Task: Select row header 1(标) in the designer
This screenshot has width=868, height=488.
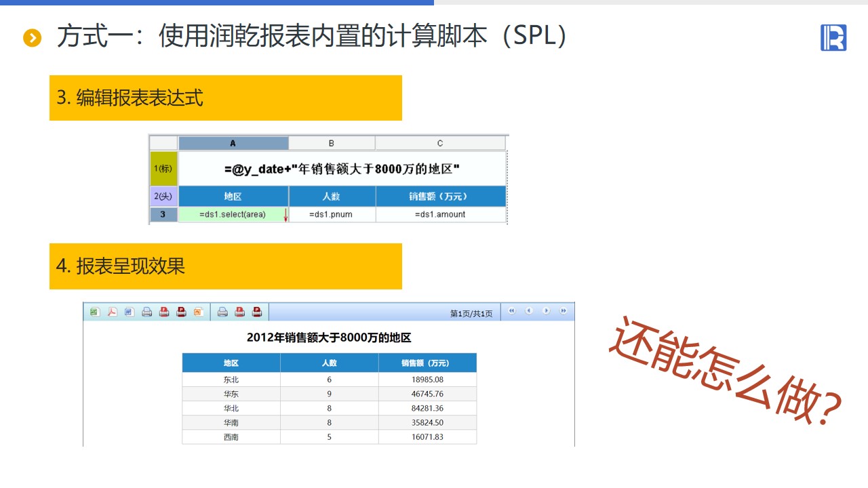Action: [x=163, y=168]
